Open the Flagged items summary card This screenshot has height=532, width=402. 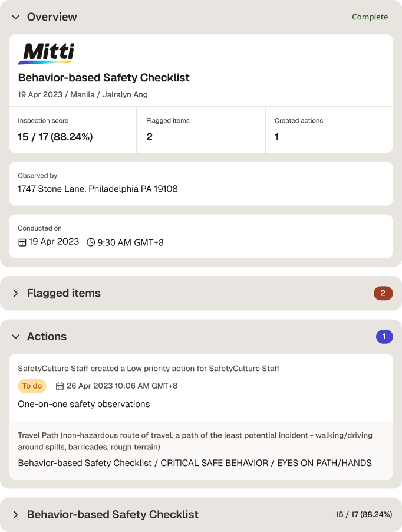pos(201,130)
